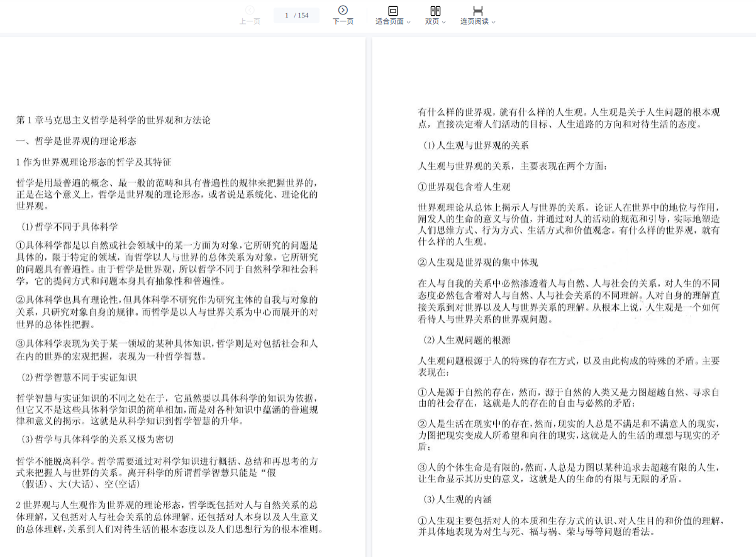
Task: Click subheading (1)人生观与世界观的关系 on right page
Action: click(x=476, y=145)
